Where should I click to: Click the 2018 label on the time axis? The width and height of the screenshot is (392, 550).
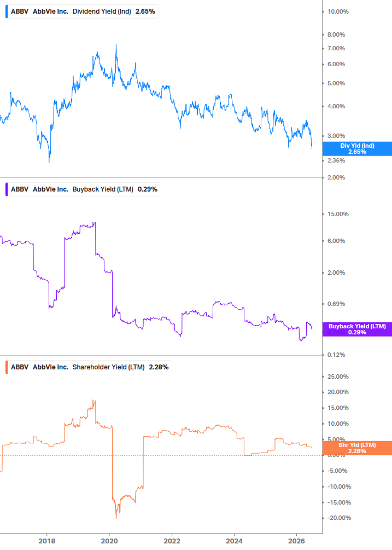click(47, 541)
